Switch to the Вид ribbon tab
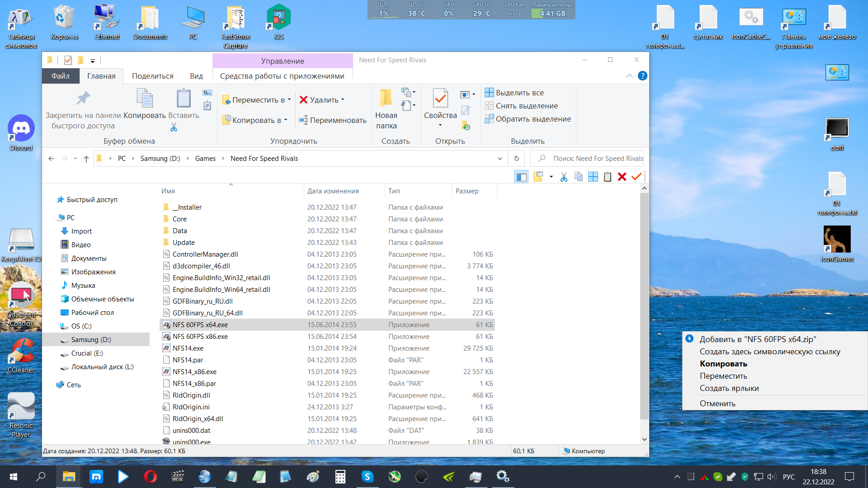This screenshot has width=868, height=488. click(196, 76)
